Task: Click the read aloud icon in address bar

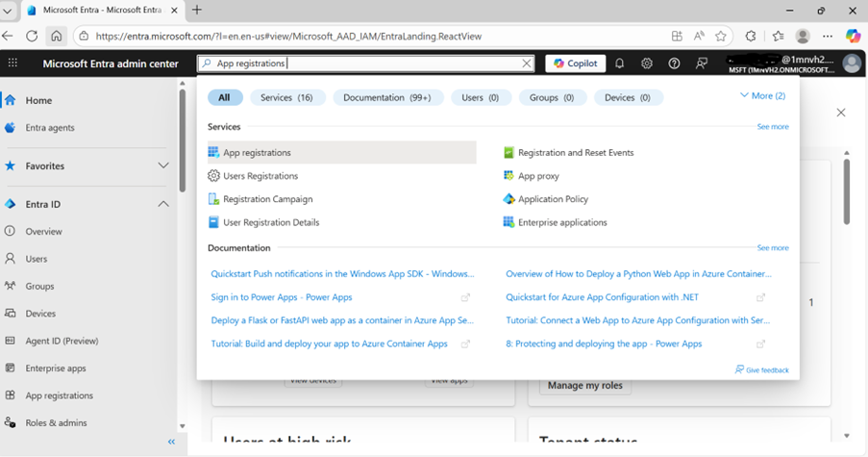Action: (699, 36)
